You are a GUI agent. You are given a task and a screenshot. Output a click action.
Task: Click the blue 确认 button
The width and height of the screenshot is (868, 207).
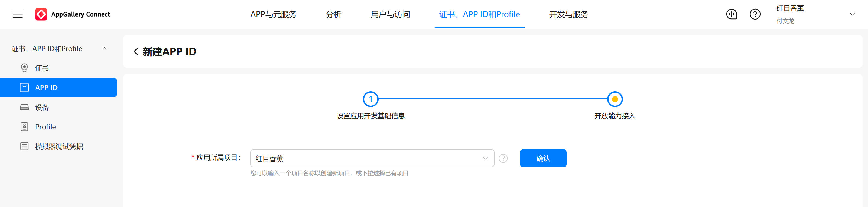pos(543,158)
